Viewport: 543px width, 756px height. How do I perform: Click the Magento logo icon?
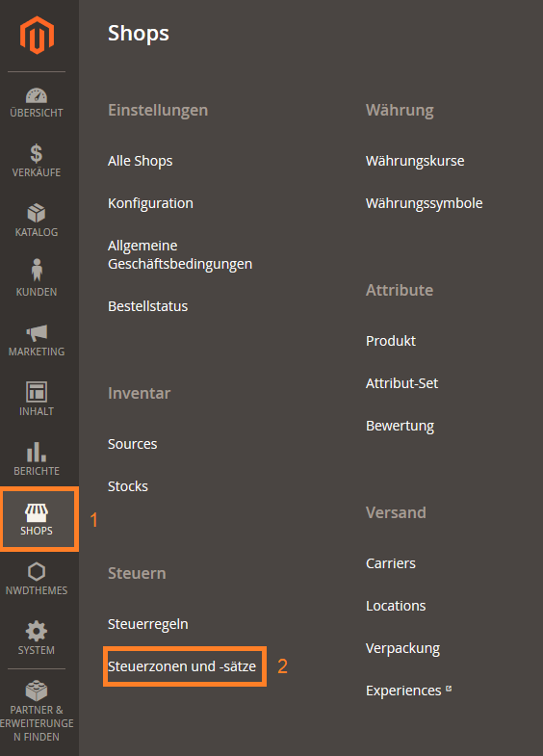(37, 35)
